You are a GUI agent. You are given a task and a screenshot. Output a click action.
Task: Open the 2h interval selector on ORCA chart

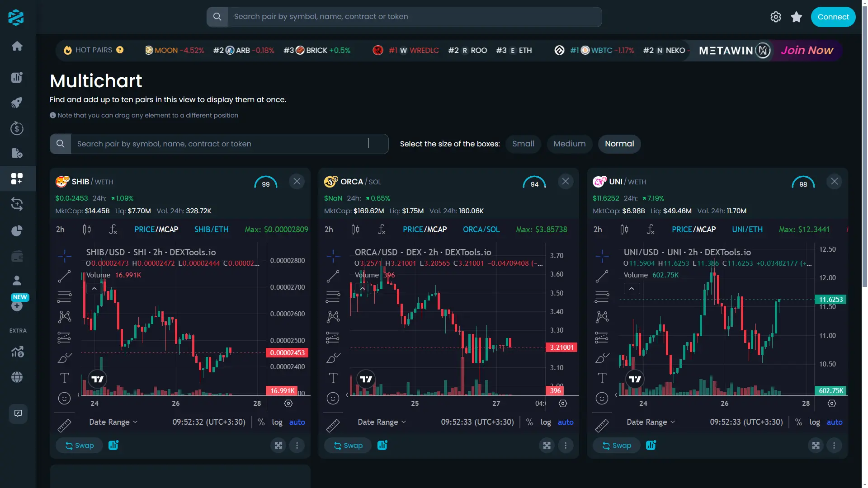click(329, 230)
